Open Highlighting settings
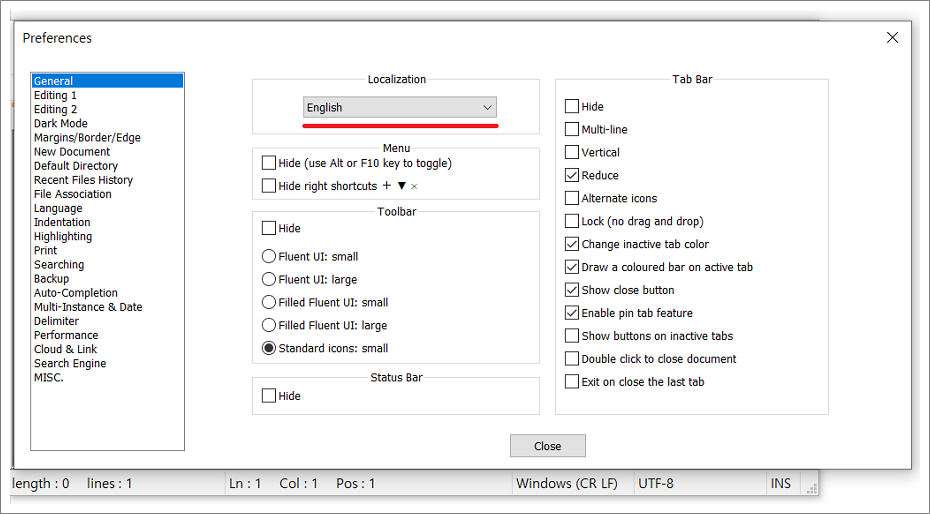The image size is (930, 514). pos(107,237)
